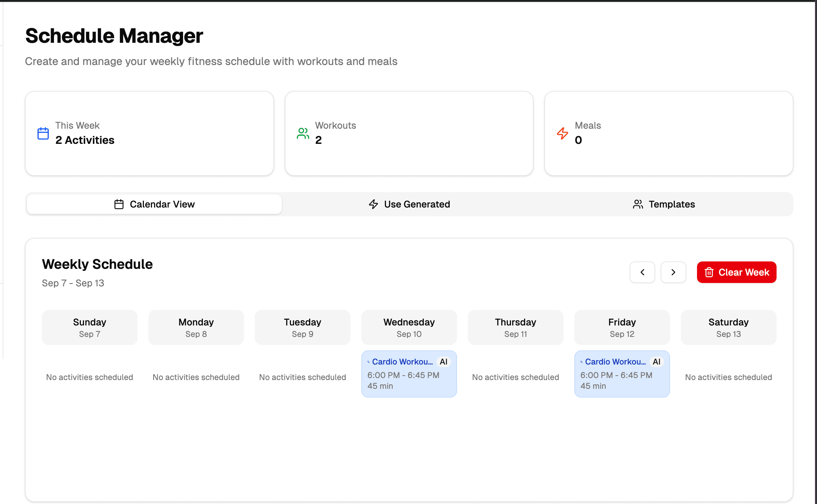This screenshot has height=504, width=817.
Task: Click the Saturday Sep 13 day header
Action: pyautogui.click(x=728, y=327)
